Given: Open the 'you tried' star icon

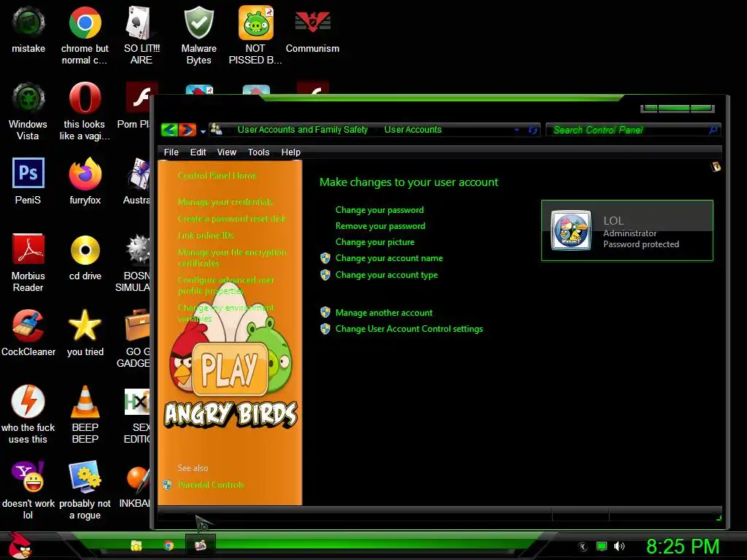Looking at the screenshot, I should pos(85,333).
